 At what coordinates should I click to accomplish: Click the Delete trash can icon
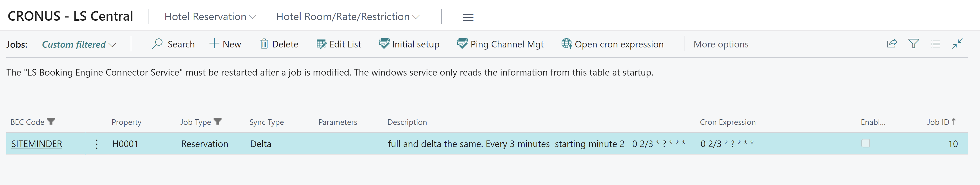[264, 44]
